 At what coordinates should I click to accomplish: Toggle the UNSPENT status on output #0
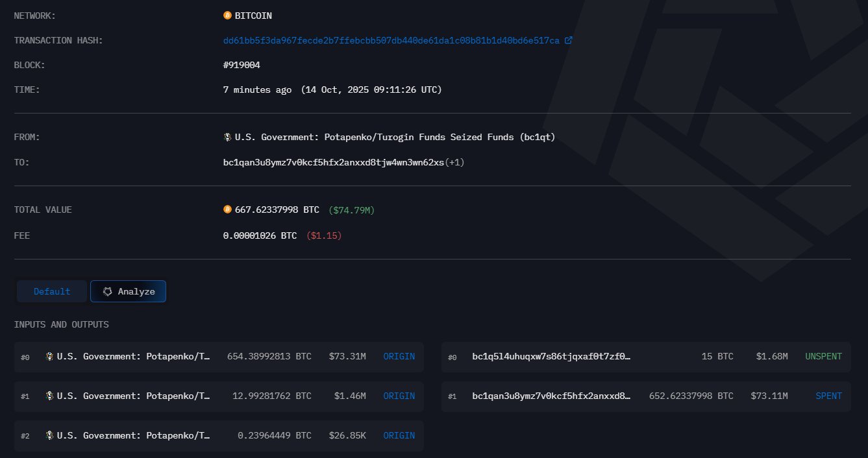pyautogui.click(x=823, y=356)
